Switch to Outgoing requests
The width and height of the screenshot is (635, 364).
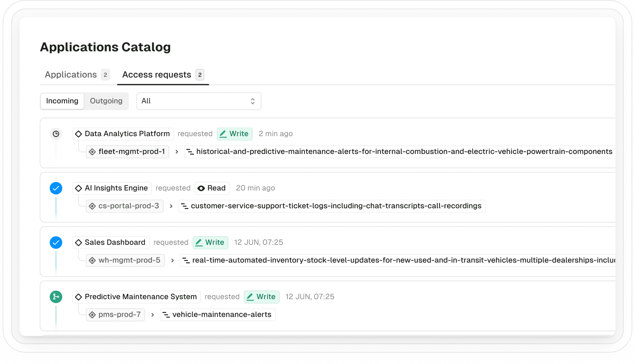point(106,101)
